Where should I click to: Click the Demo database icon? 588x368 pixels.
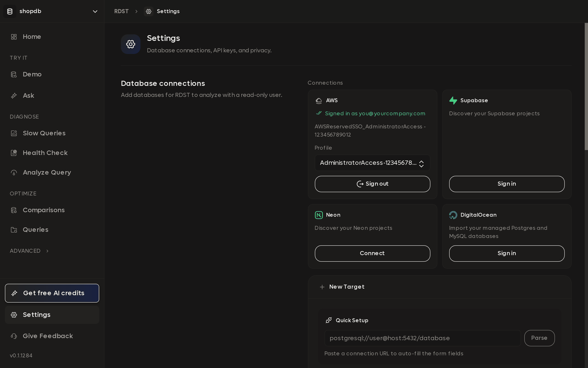(14, 74)
